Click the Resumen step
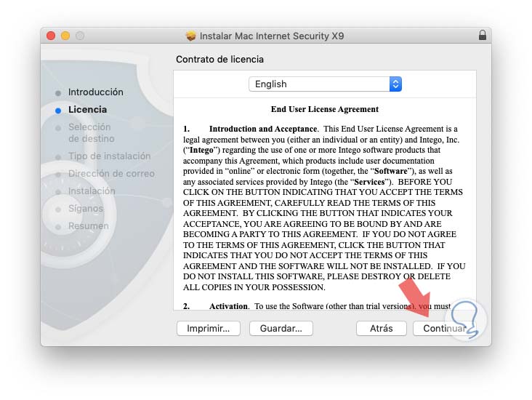 coord(89,226)
